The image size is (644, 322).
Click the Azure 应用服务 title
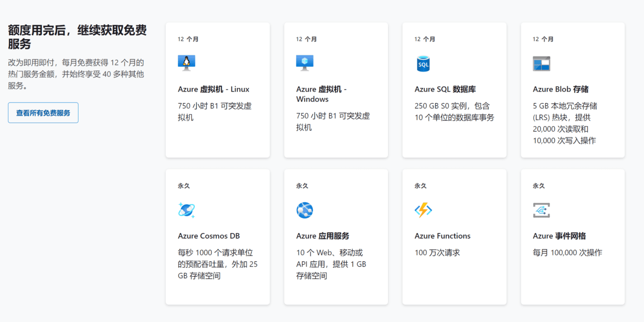pos(324,235)
